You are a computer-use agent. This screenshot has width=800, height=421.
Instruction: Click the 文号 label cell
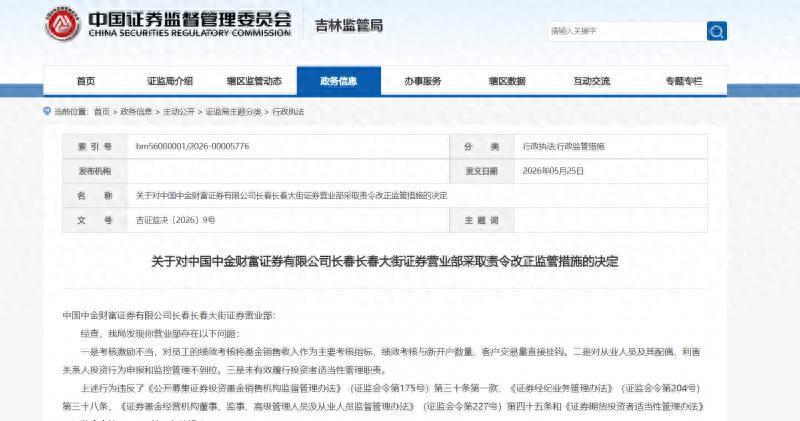point(95,220)
